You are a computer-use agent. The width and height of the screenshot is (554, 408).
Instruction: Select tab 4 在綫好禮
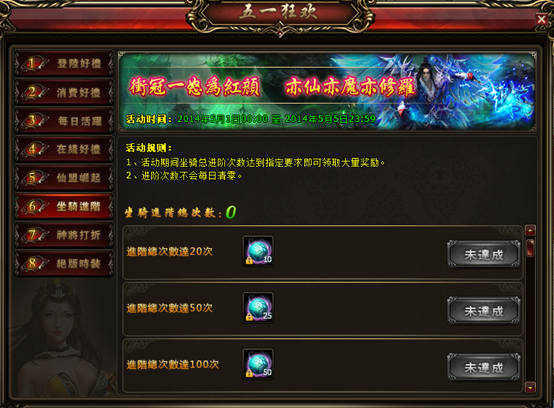pos(64,149)
